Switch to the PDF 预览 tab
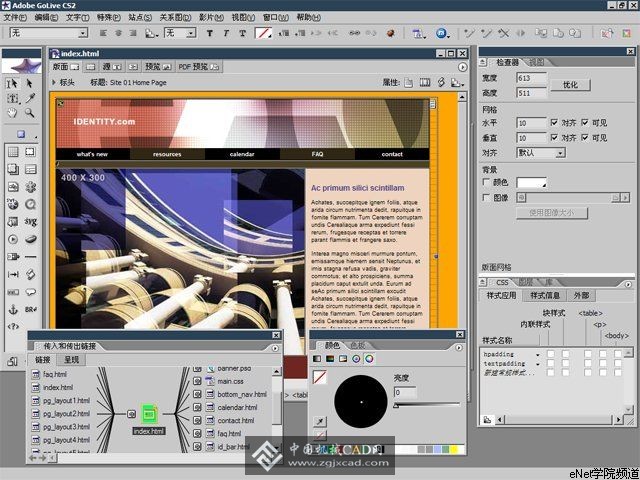The image size is (640, 480). (x=199, y=67)
